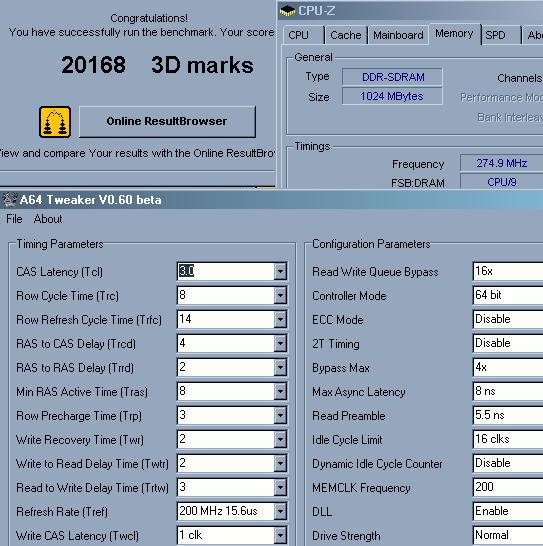Expand the CAS Latency (Tcl) dropdown

pyautogui.click(x=280, y=271)
